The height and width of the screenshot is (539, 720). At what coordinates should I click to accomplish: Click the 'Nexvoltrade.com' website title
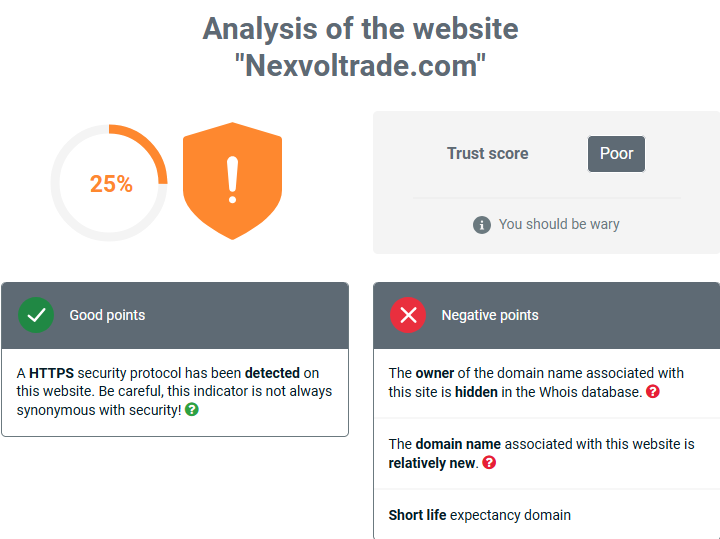[360, 66]
